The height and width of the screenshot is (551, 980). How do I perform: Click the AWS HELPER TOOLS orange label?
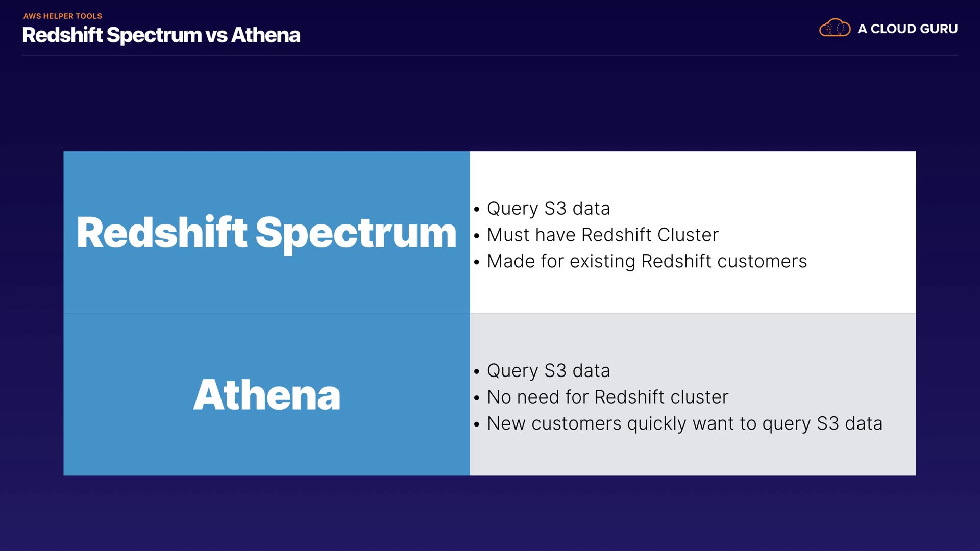pyautogui.click(x=62, y=16)
